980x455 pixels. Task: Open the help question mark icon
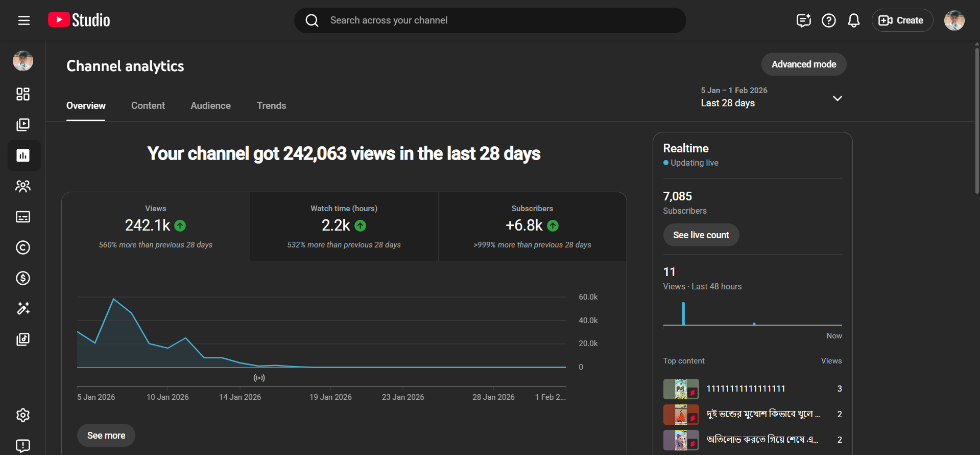point(828,20)
